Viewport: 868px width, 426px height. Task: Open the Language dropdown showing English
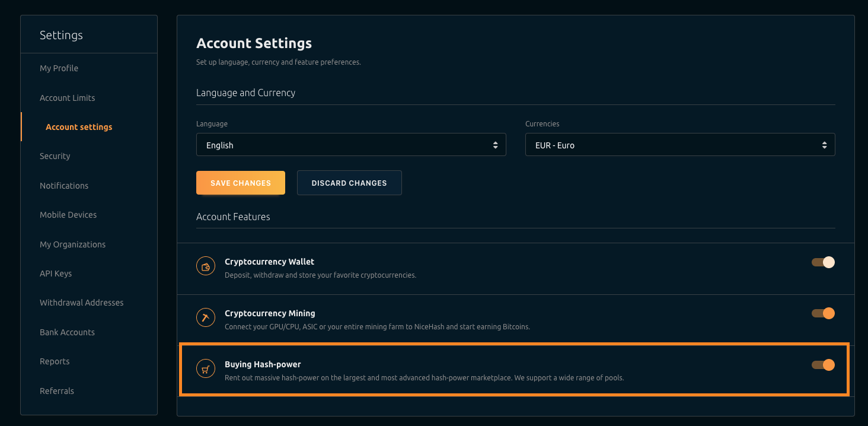pos(351,145)
